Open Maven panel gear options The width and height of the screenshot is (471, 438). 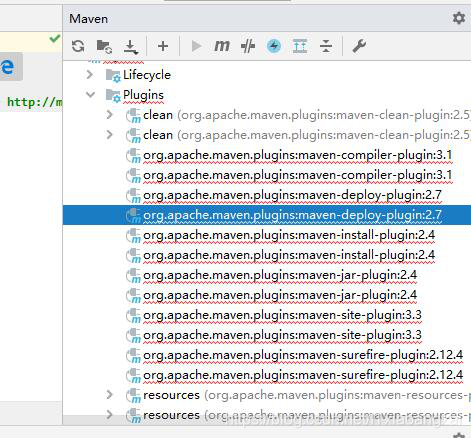pyautogui.click(x=459, y=18)
